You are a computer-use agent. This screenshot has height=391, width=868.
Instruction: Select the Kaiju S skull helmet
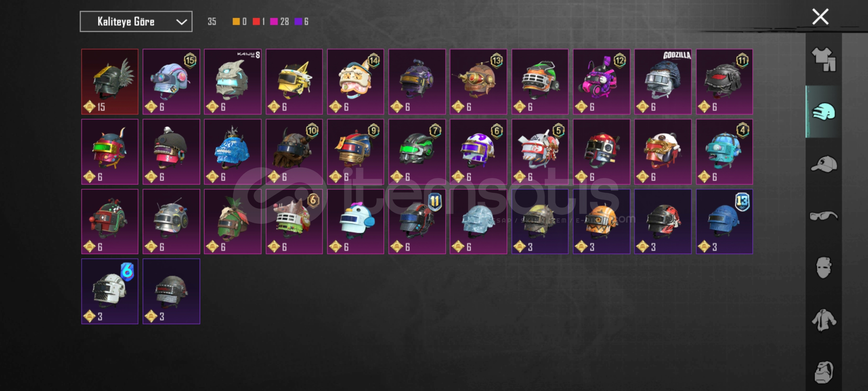[x=233, y=82]
